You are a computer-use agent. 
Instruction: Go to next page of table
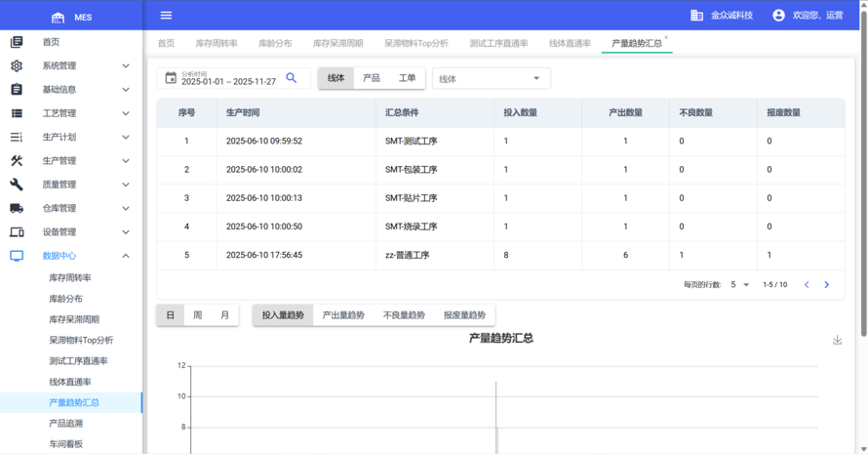pos(827,285)
